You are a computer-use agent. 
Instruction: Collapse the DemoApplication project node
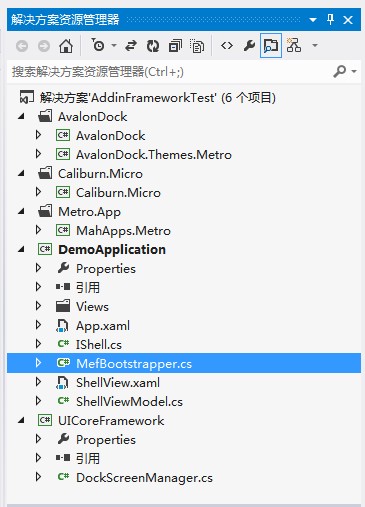click(21, 249)
